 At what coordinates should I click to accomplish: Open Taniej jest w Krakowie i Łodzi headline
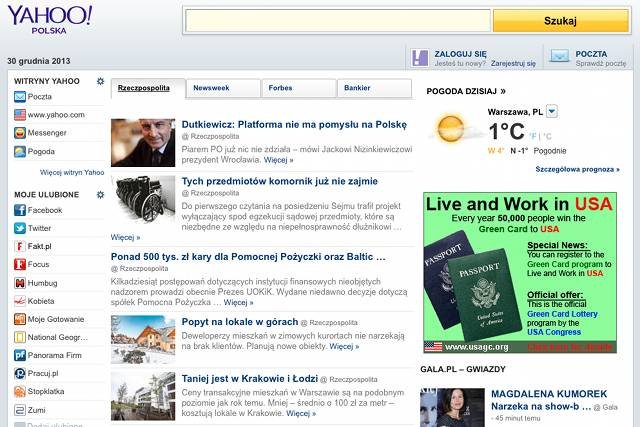(249, 378)
